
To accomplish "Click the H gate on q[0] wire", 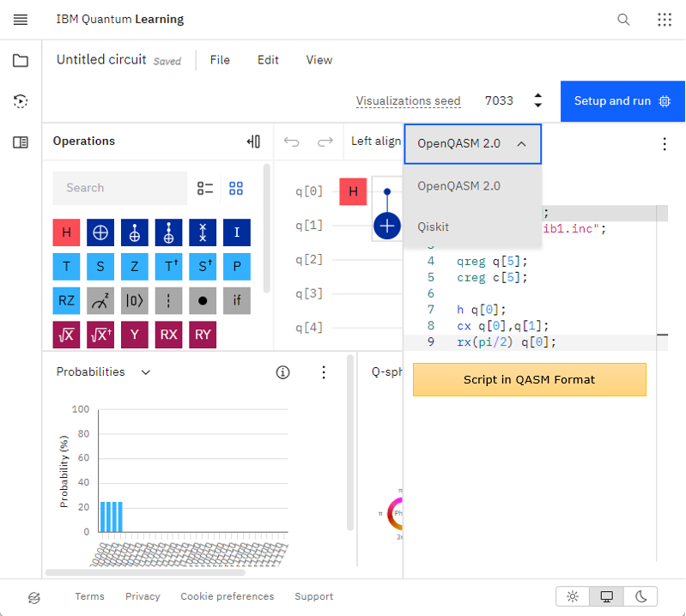I will (x=353, y=191).
